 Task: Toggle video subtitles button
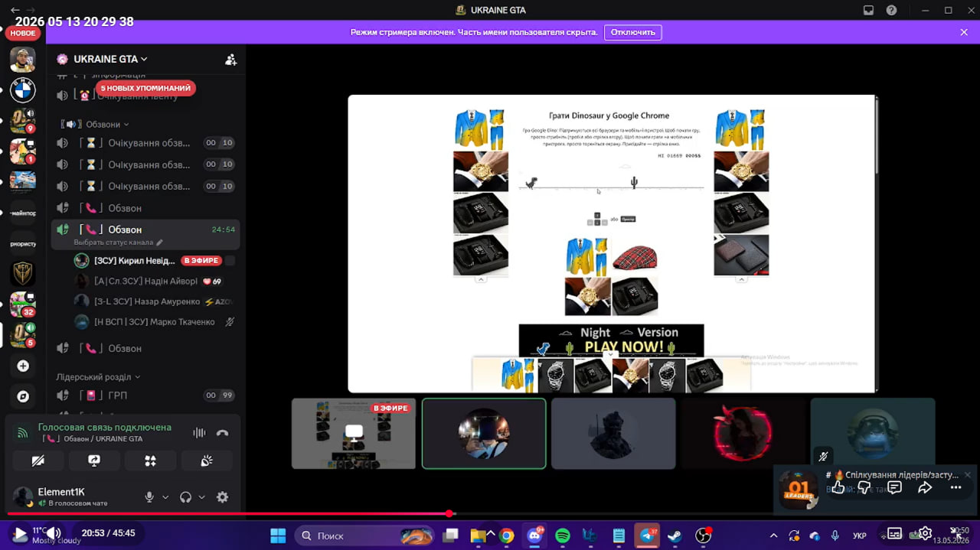(x=894, y=533)
